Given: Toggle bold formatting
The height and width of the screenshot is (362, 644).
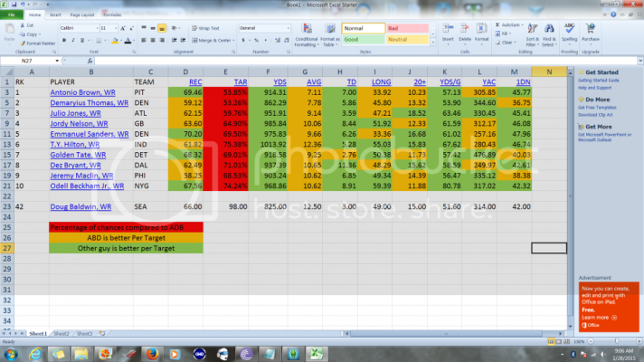Looking at the screenshot, I should coord(64,40).
